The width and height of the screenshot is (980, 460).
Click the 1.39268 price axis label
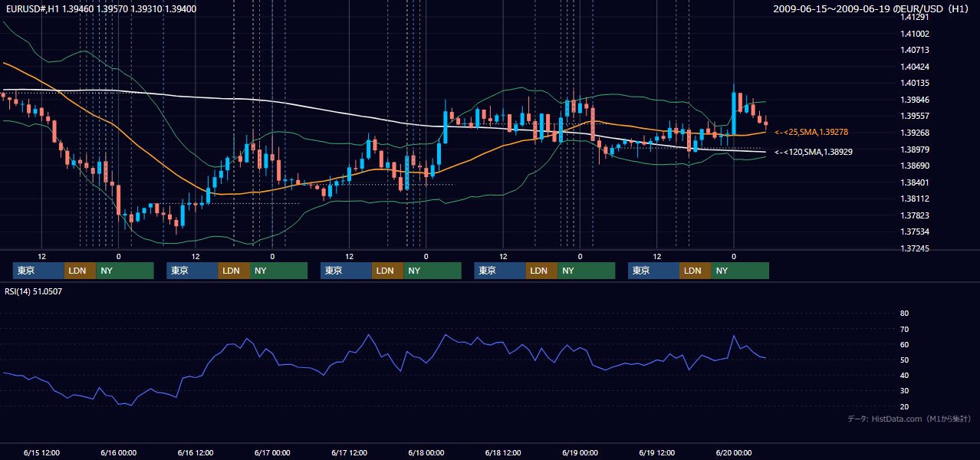point(916,133)
